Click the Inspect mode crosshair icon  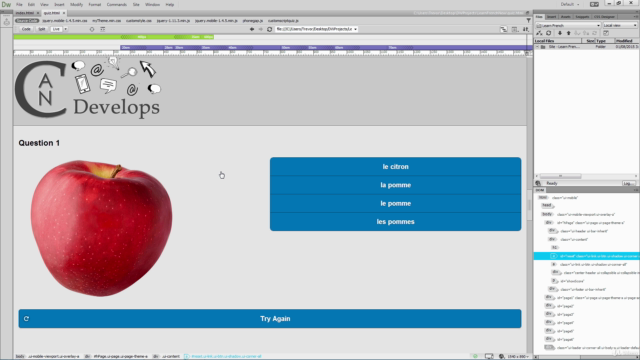point(92,29)
